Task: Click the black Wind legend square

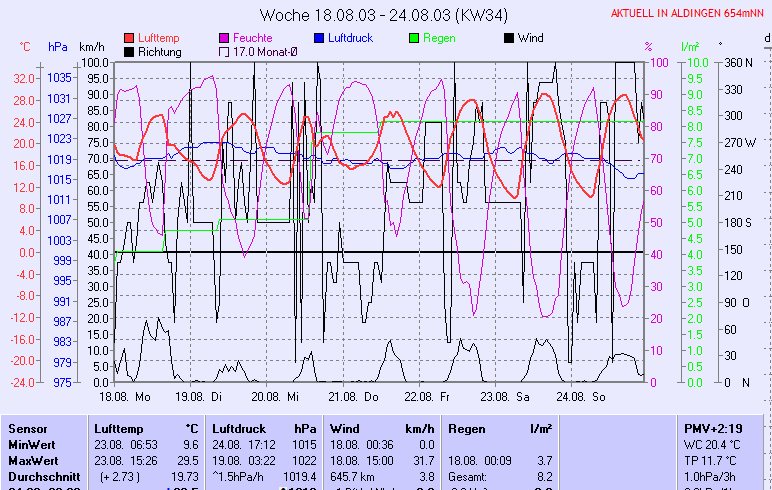Action: pyautogui.click(x=509, y=38)
